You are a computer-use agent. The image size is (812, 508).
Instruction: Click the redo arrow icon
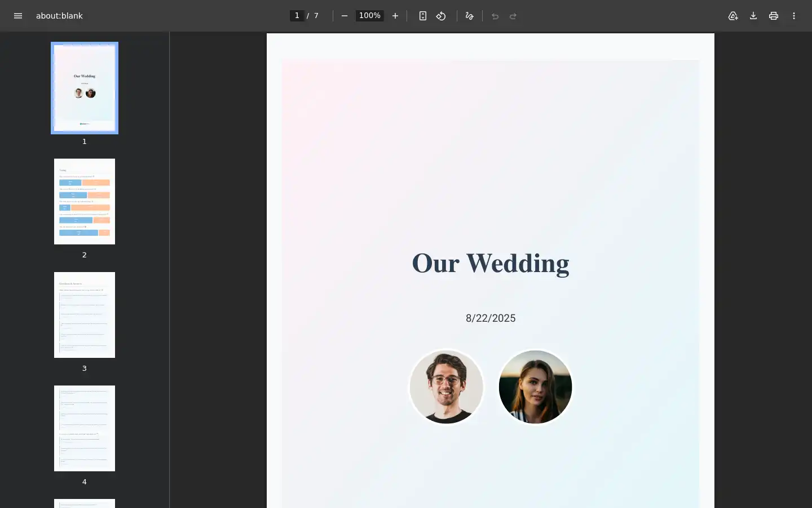coord(513,16)
